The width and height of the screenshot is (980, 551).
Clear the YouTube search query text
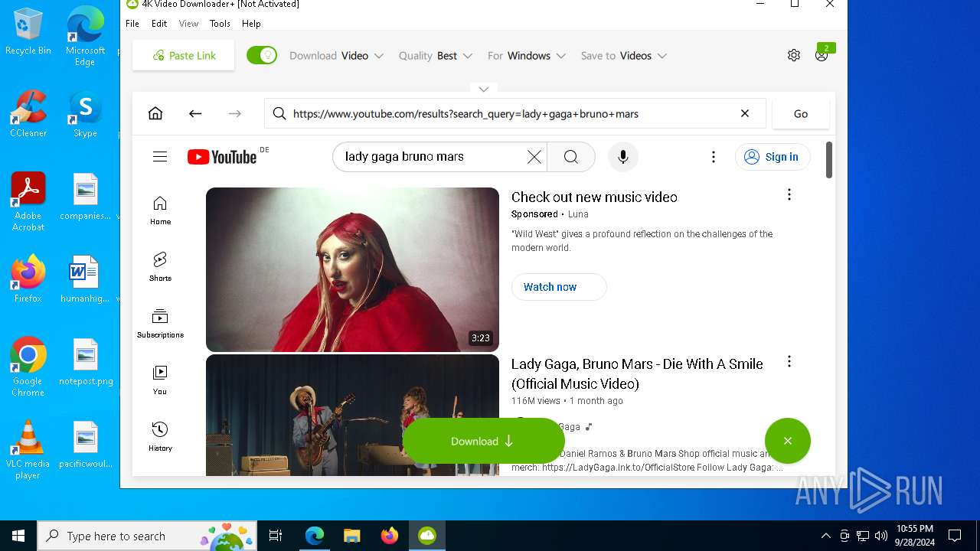pos(534,157)
